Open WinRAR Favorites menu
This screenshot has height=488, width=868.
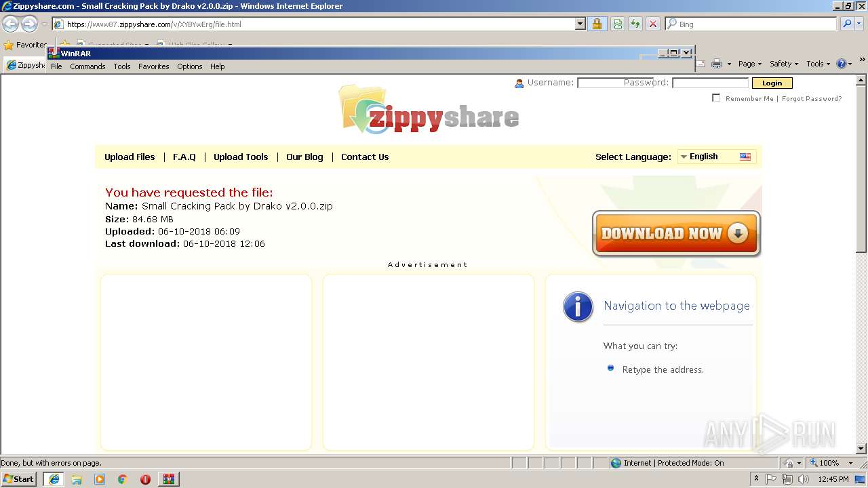tap(154, 66)
